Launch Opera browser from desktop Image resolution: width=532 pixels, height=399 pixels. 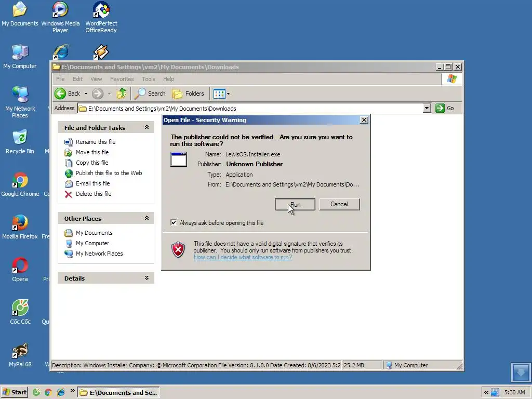coord(20,270)
